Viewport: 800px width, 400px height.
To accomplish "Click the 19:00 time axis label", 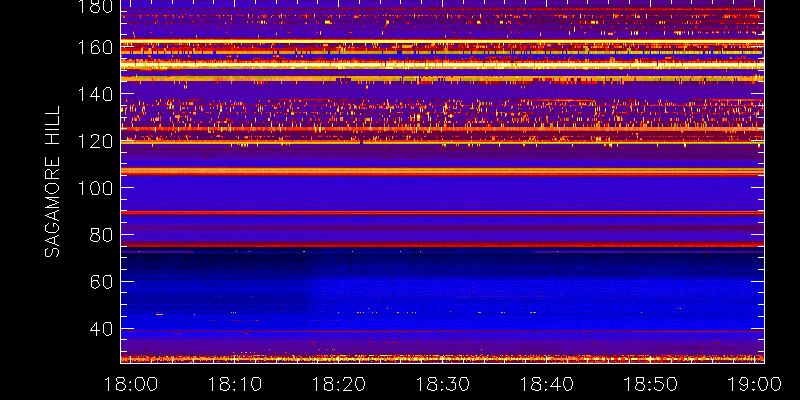I will click(x=755, y=384).
